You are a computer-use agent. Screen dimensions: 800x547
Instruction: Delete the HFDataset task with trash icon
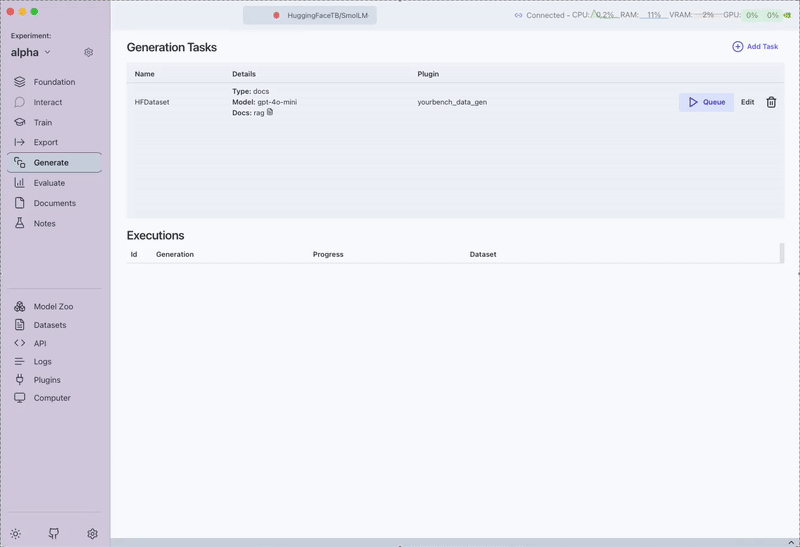(771, 102)
